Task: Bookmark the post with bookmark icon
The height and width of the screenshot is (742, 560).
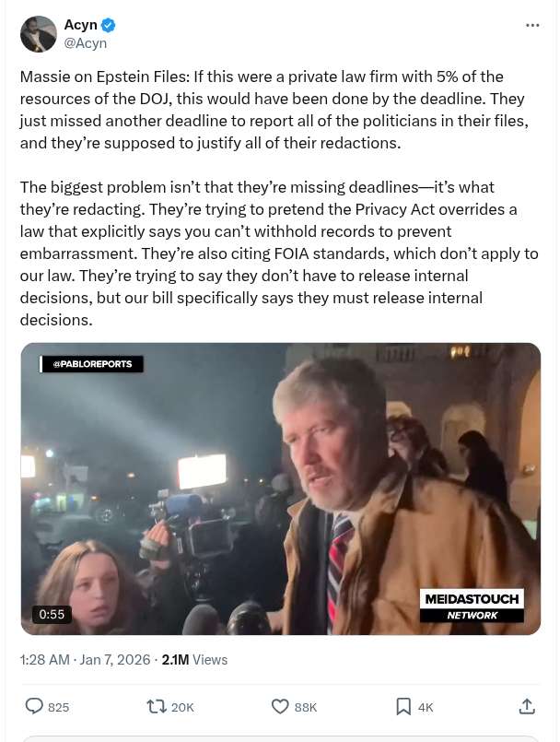Action: 403,707
